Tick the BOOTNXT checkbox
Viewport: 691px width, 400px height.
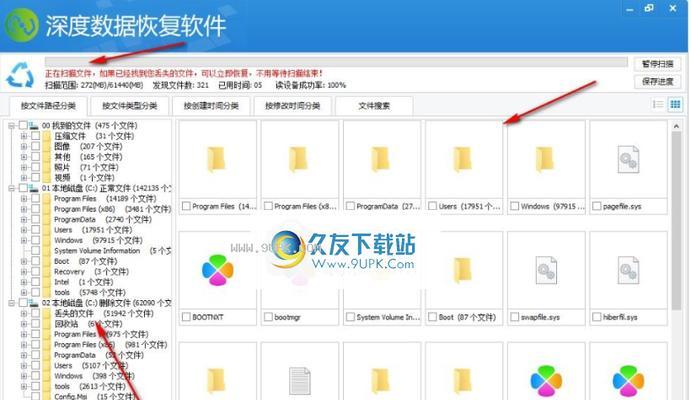[x=186, y=317]
